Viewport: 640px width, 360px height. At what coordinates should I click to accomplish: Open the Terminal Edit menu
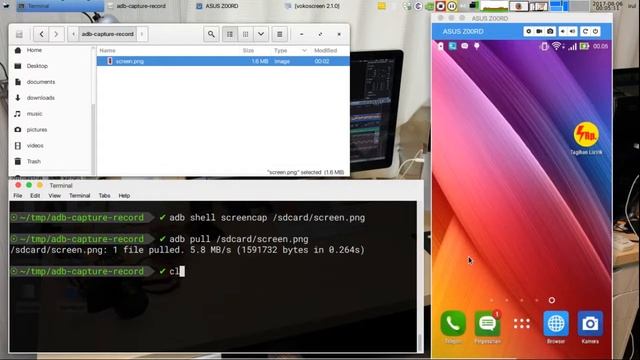[x=35, y=196]
